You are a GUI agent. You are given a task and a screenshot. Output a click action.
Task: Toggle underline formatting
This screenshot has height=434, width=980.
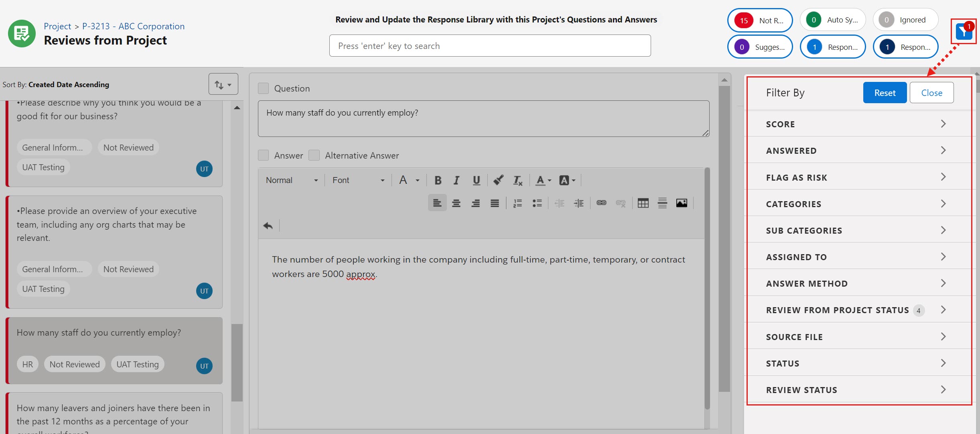tap(476, 180)
